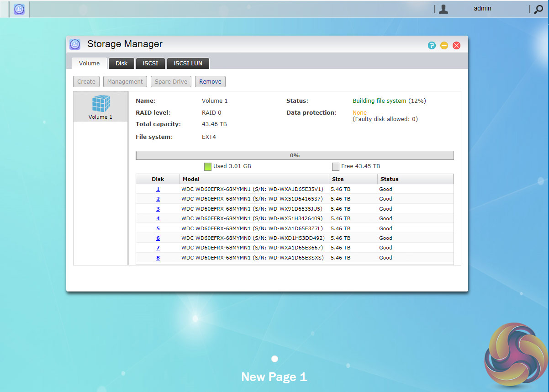Click the search magnifier icon
This screenshot has width=549, height=392.
(x=538, y=9)
